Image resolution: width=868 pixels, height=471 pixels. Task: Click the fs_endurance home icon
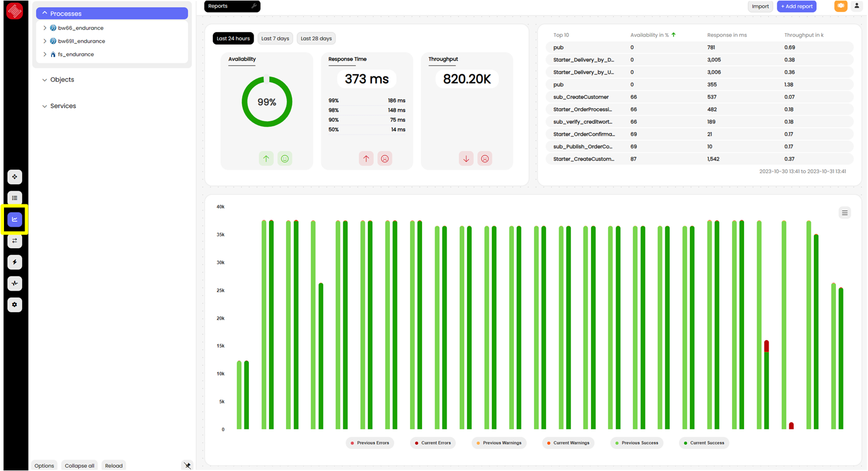[x=53, y=54]
